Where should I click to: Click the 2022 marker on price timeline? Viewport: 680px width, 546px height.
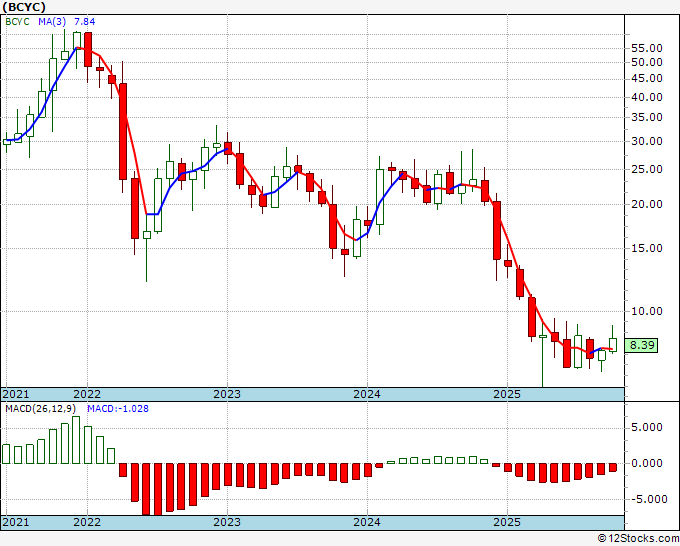tap(87, 394)
